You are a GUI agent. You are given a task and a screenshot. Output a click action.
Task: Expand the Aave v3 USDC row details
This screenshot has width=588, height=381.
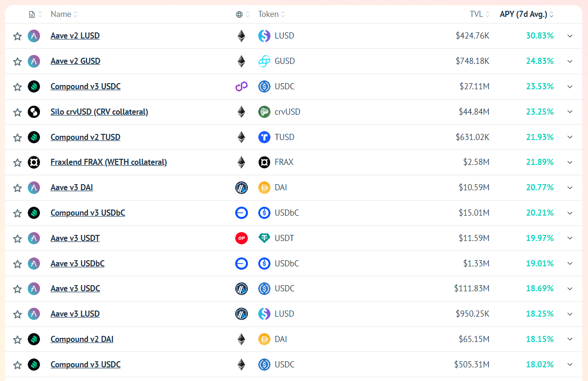click(x=570, y=288)
